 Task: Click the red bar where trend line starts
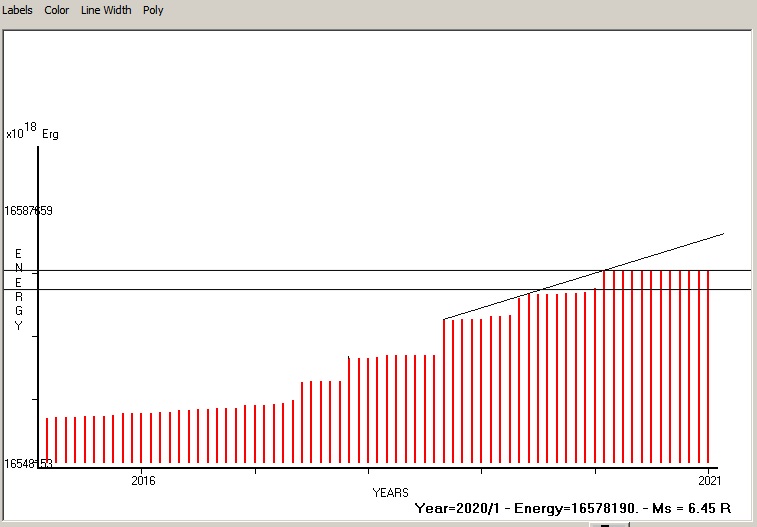[444, 390]
